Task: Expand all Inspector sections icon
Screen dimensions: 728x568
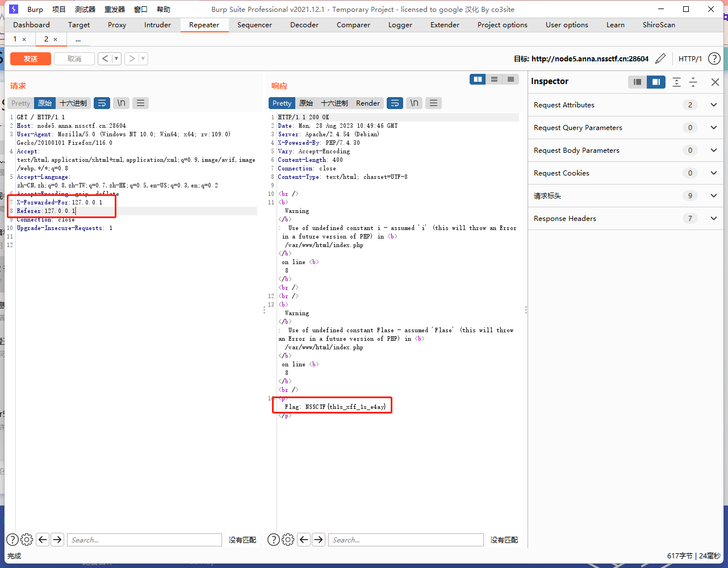Action: click(x=676, y=82)
